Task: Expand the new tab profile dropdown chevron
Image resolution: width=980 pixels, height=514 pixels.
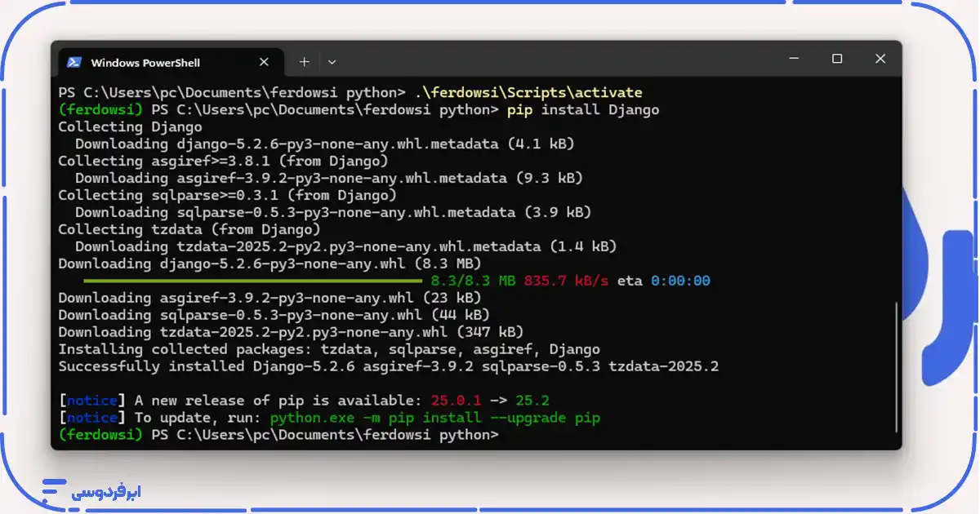Action: point(332,61)
